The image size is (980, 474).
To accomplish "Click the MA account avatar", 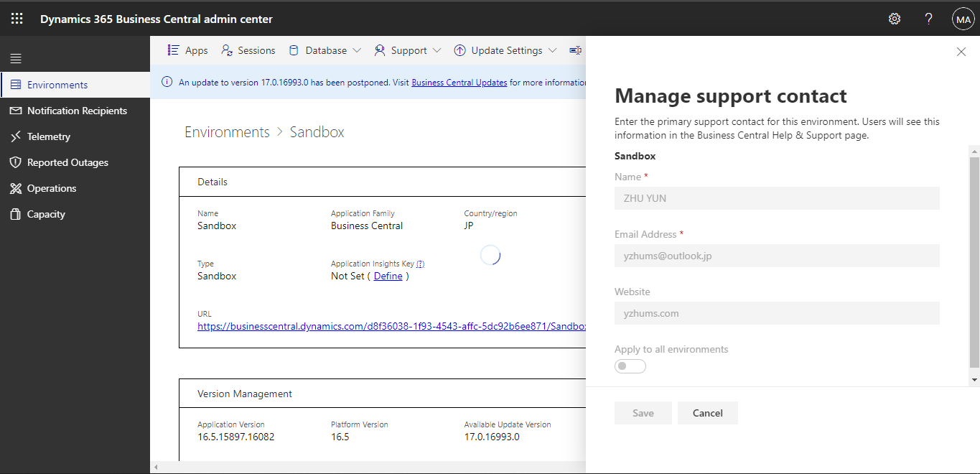I will tap(963, 18).
